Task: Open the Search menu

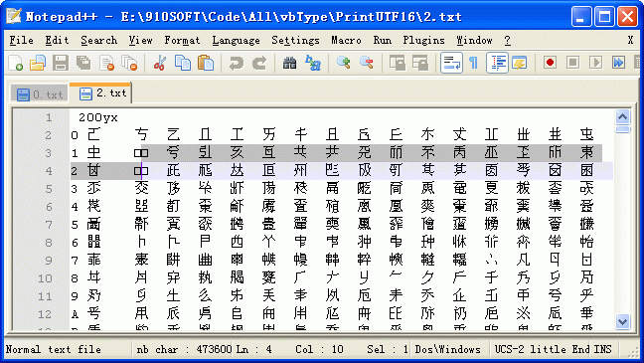Action: 99,41
